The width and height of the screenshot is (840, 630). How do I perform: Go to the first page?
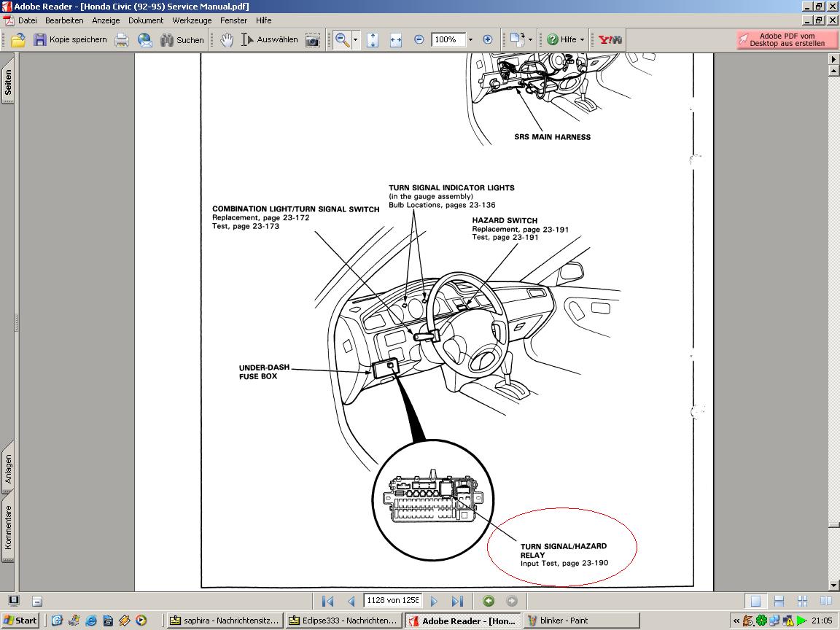pyautogui.click(x=328, y=601)
